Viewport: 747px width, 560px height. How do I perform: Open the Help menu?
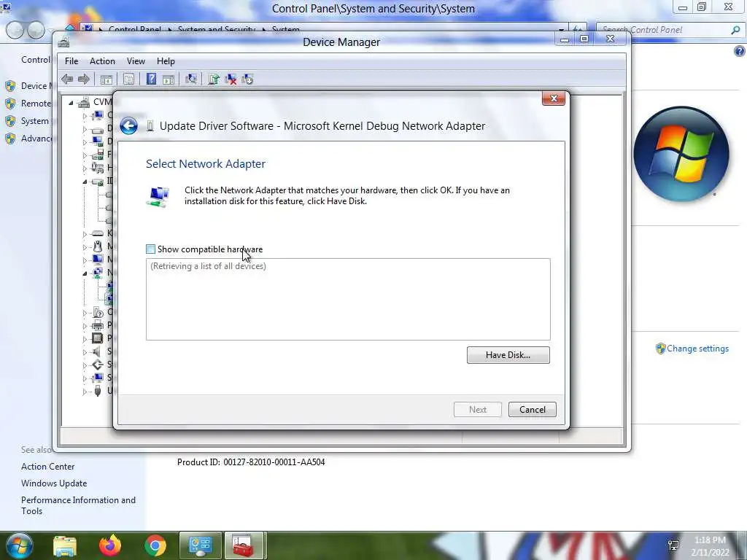(166, 61)
